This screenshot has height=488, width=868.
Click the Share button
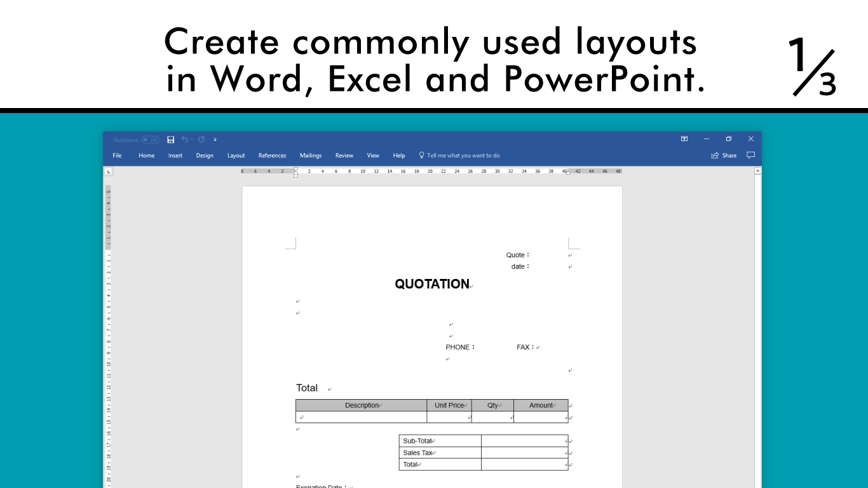pyautogui.click(x=724, y=155)
